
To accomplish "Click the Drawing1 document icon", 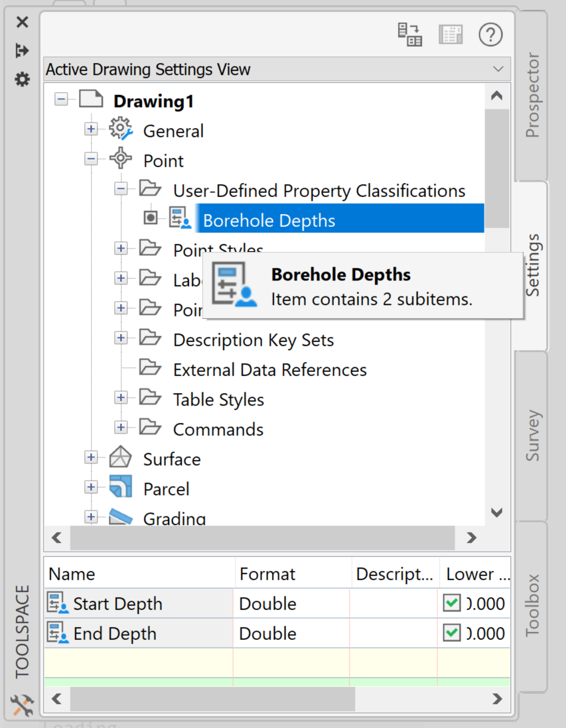I will point(91,99).
